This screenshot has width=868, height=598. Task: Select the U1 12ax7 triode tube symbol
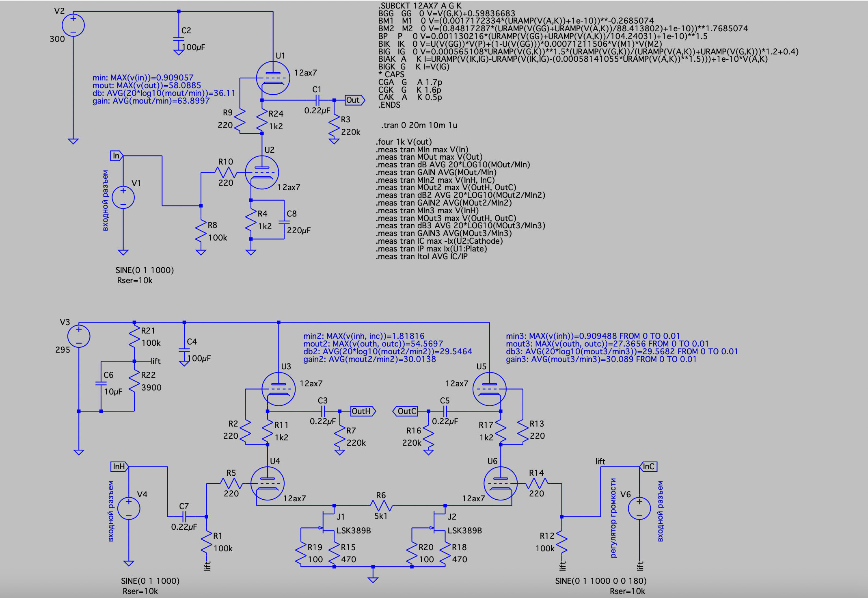273,78
